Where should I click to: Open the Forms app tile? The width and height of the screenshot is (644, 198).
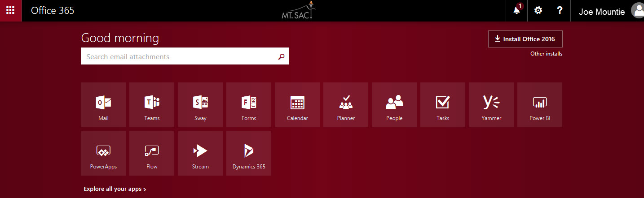pyautogui.click(x=249, y=105)
